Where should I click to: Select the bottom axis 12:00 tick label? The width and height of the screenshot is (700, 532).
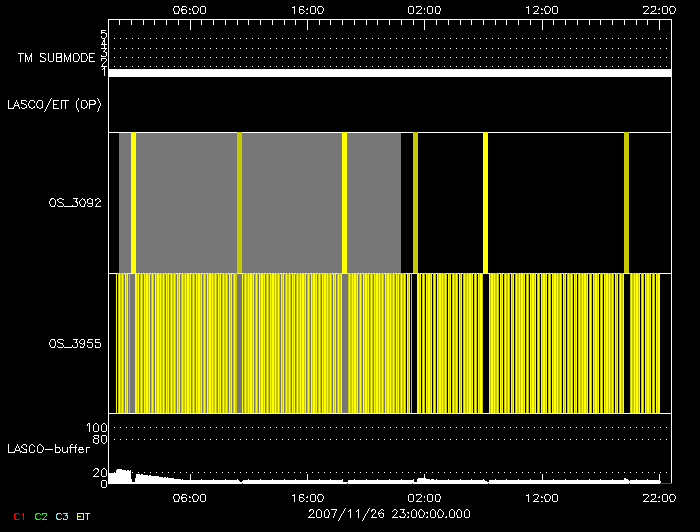tap(541, 497)
